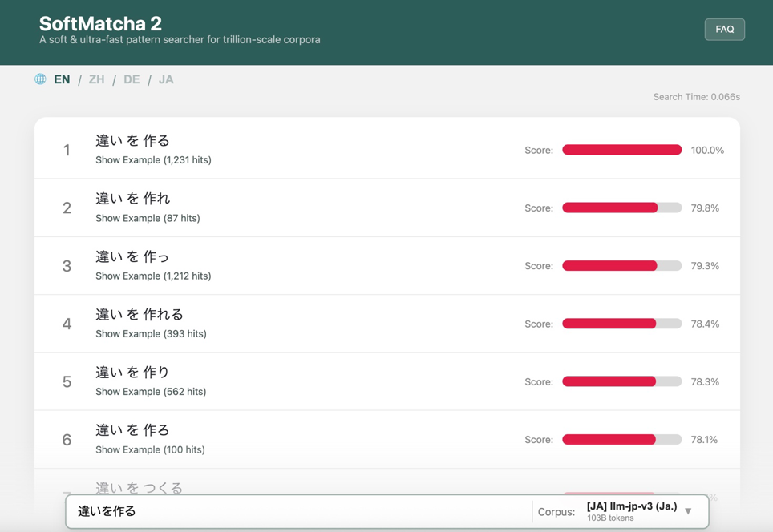
Task: Click the 79.3% score value
Action: pyautogui.click(x=705, y=266)
